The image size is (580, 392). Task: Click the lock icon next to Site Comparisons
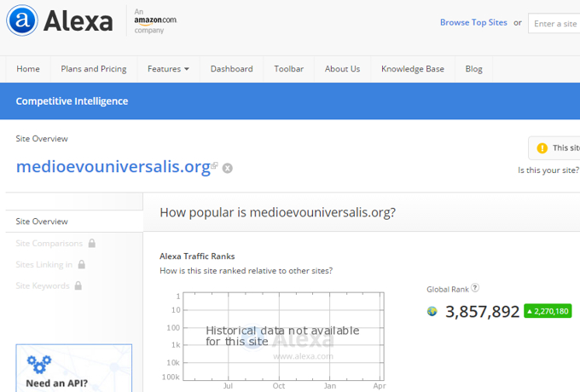pos(92,243)
